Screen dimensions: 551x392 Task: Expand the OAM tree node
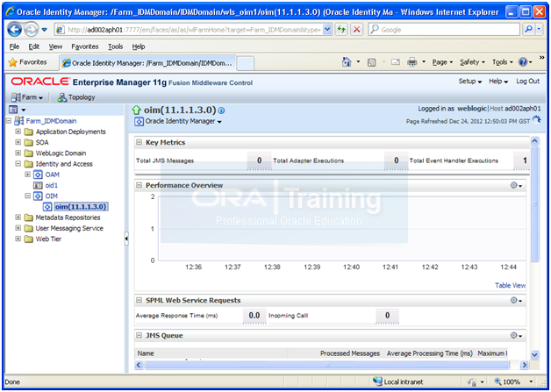coord(27,175)
